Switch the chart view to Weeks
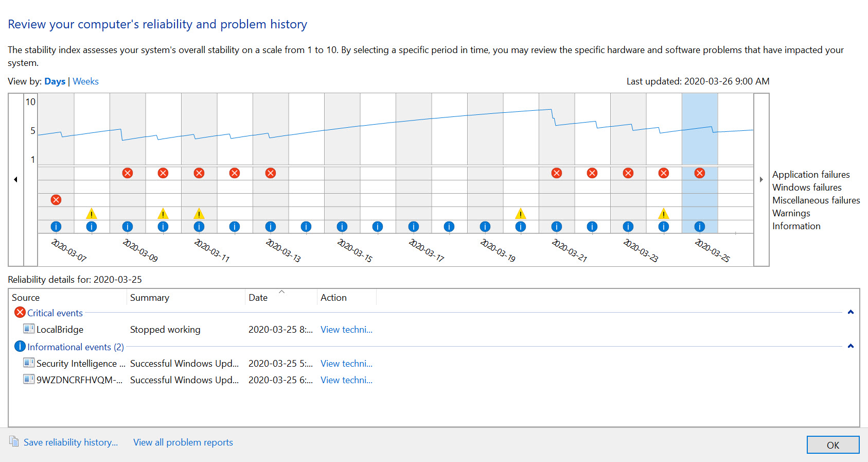This screenshot has height=462, width=868. [85, 81]
